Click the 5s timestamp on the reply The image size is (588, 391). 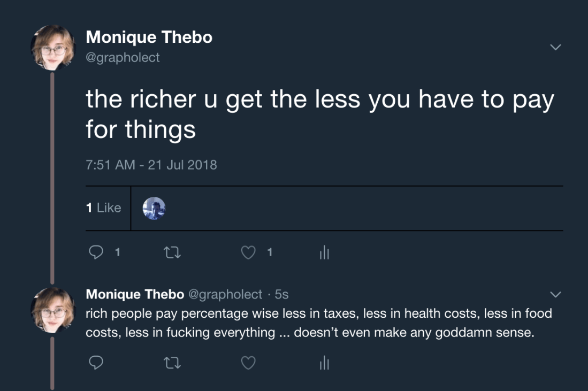tap(281, 294)
